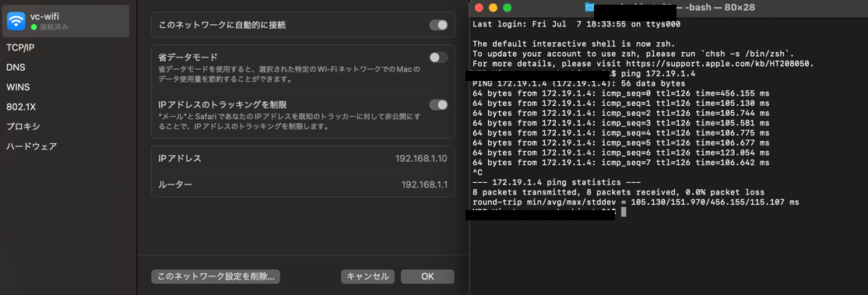Open the Hardware (ハードウェア) sidebar tab

[x=32, y=146]
